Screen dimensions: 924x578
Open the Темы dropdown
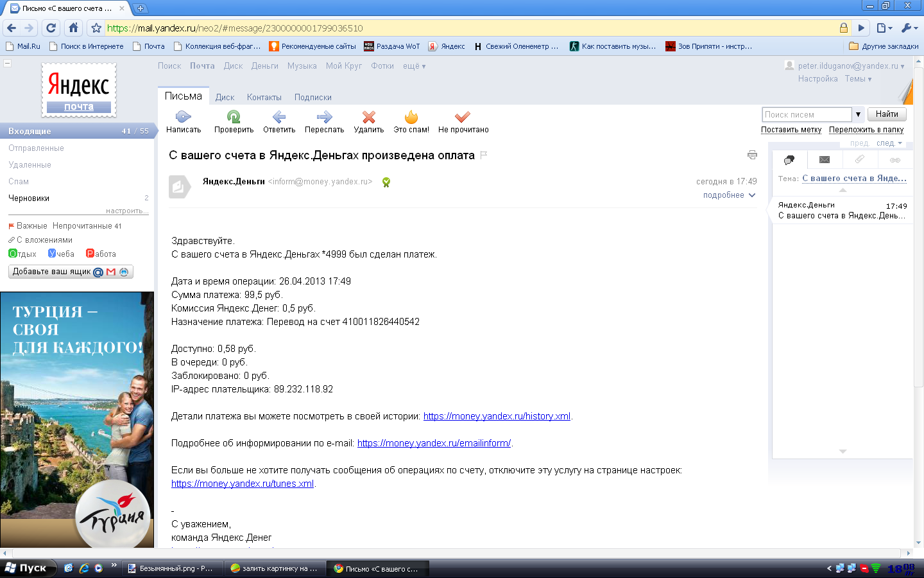858,79
